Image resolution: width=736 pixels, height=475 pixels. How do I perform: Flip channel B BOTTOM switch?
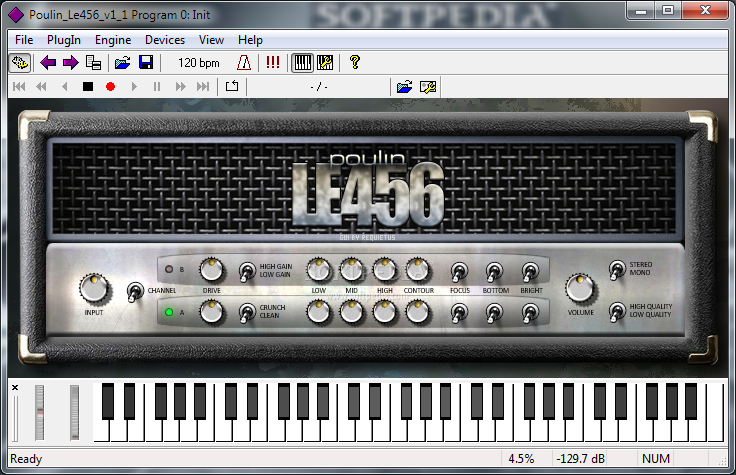click(x=494, y=271)
